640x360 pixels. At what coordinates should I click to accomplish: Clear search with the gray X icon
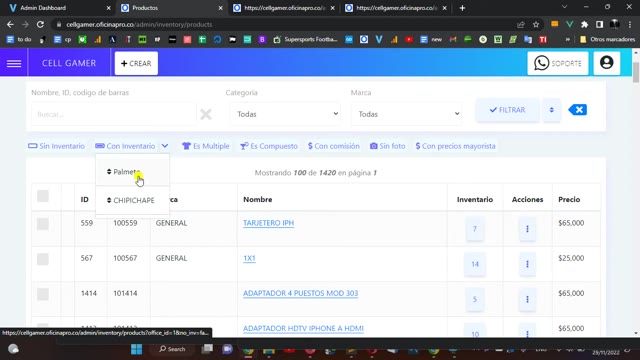coord(206,114)
